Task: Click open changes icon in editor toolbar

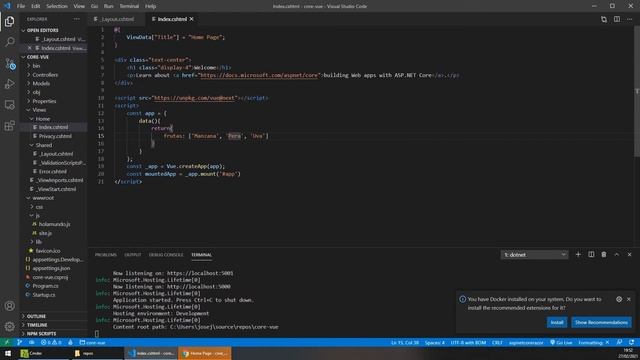Action: tap(604, 19)
